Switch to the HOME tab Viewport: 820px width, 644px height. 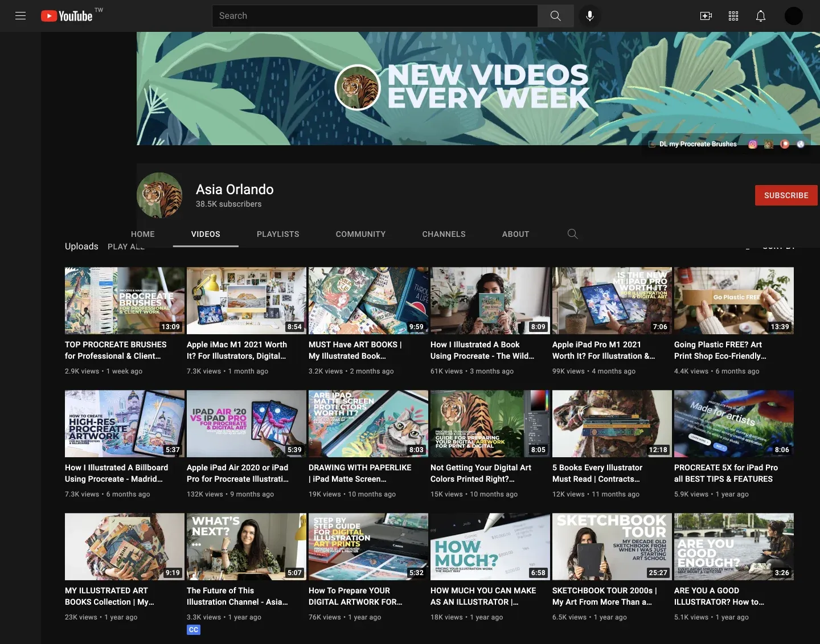point(143,234)
